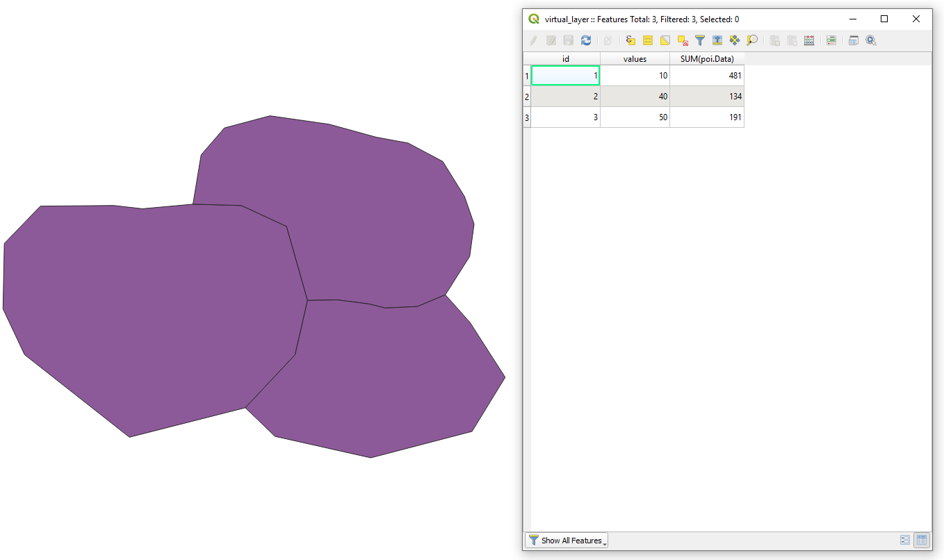Switch to table view

(x=922, y=540)
